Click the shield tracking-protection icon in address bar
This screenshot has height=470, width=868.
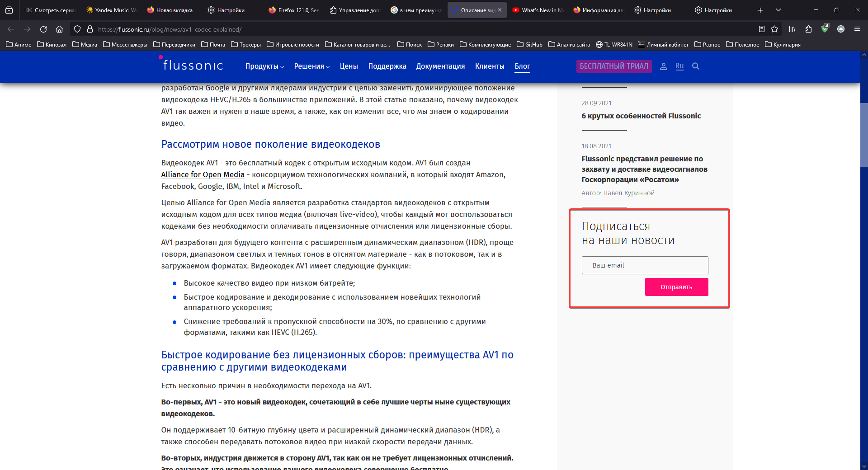[x=77, y=29]
